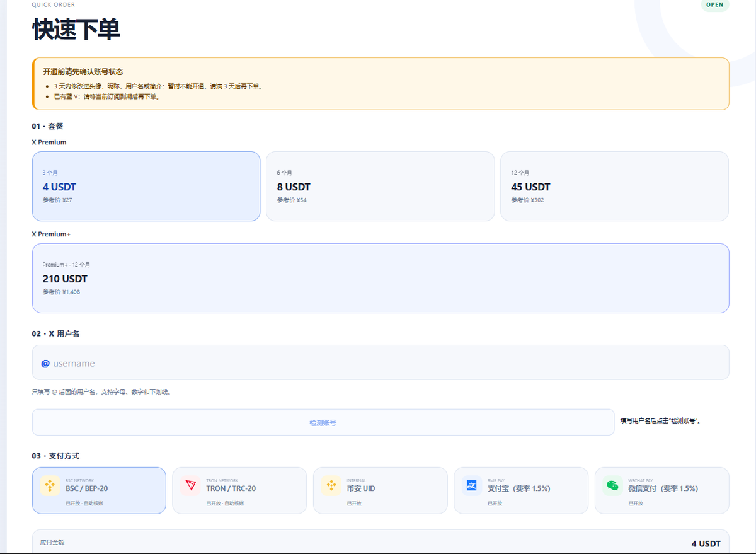The width and height of the screenshot is (756, 554).
Task: Choose 支付宝 payment with 1.5% fee
Action: pyautogui.click(x=521, y=490)
